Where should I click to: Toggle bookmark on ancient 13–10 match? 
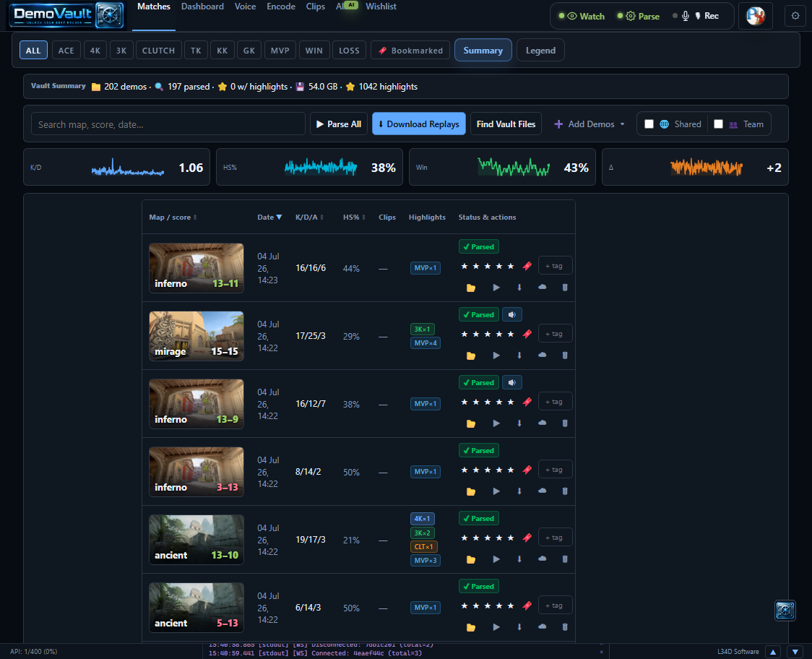pos(527,538)
